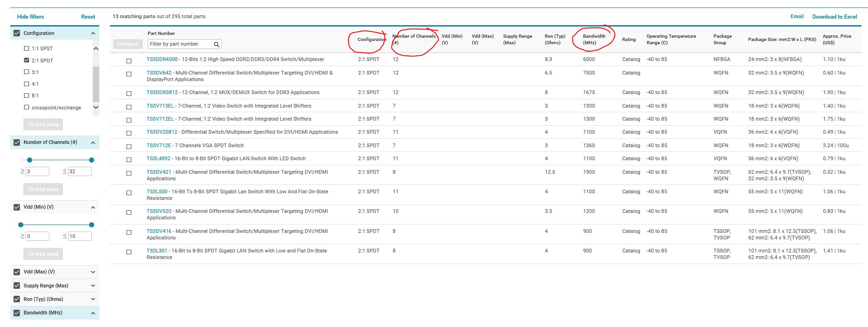
Task: Expand the Ron (Typ) (Ohms) filter section
Action: click(x=93, y=299)
